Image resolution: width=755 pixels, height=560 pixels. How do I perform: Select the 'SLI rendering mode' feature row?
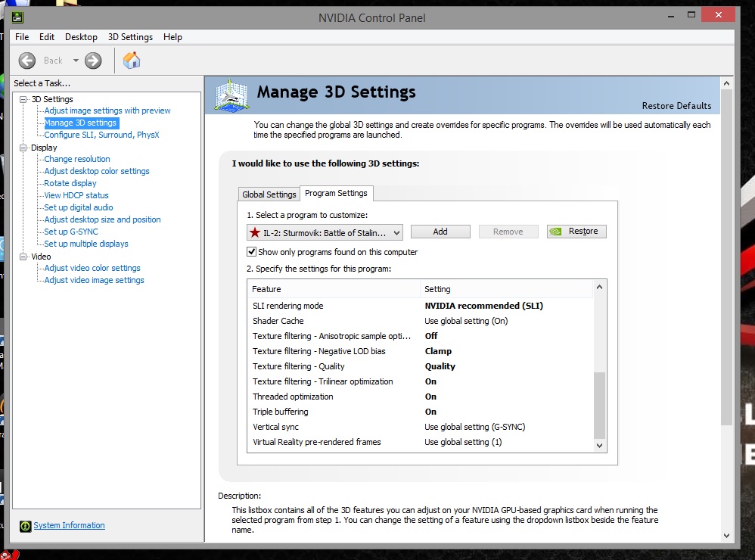click(421, 306)
